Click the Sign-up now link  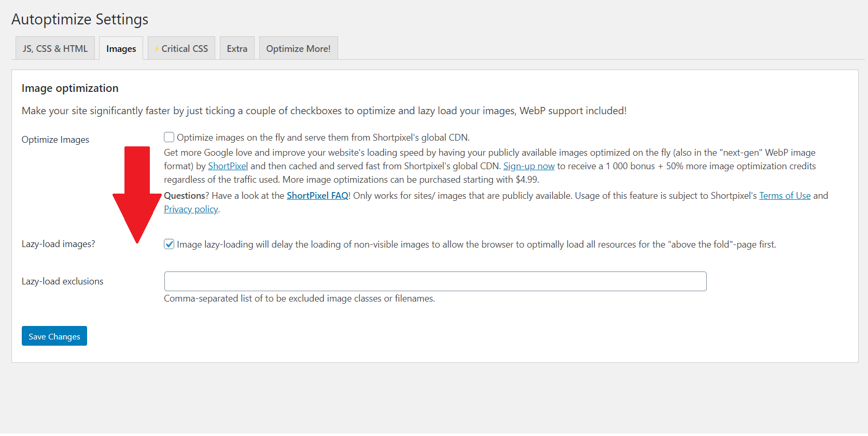click(528, 166)
